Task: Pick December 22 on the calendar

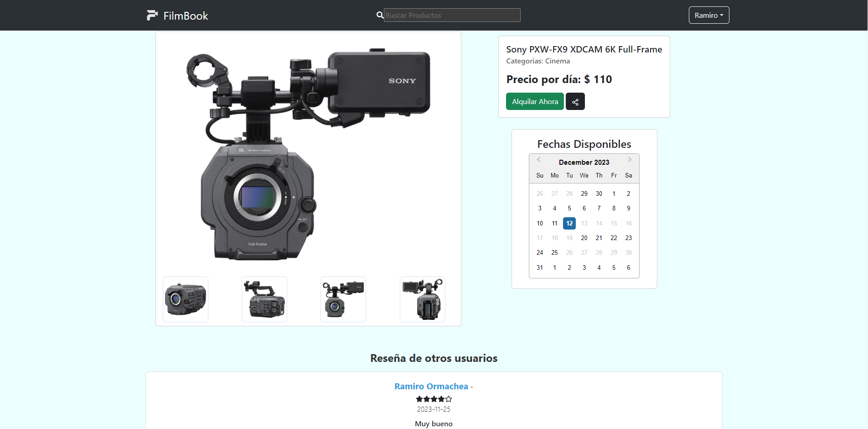Action: pos(614,238)
